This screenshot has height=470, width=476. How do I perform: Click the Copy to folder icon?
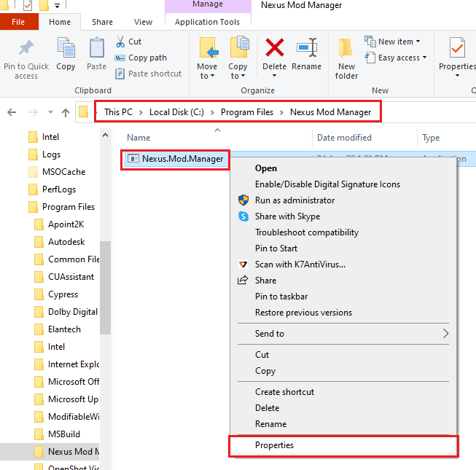[x=239, y=47]
